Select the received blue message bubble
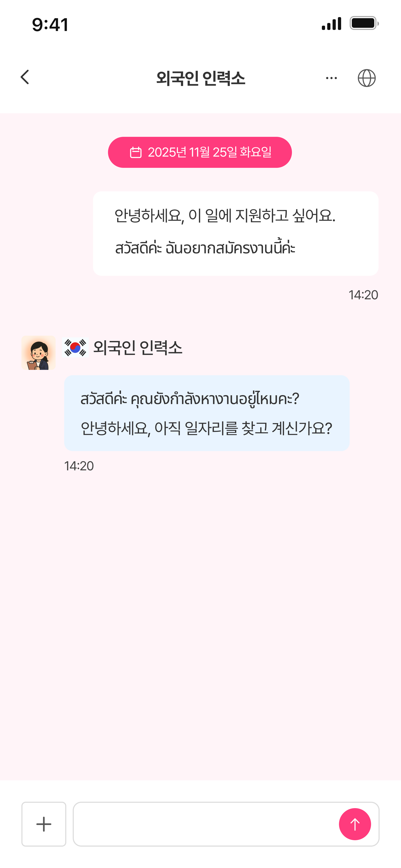The image size is (401, 868). [x=207, y=413]
